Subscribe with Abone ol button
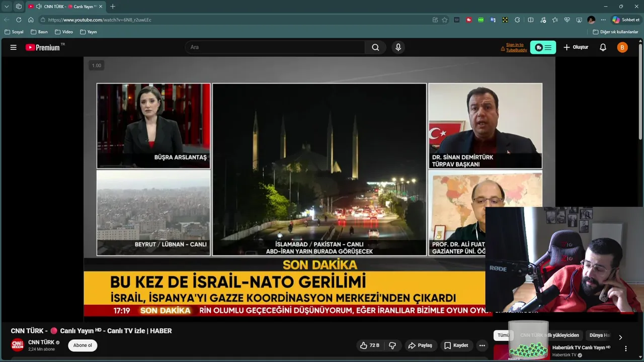The height and width of the screenshot is (362, 644). coord(83,345)
